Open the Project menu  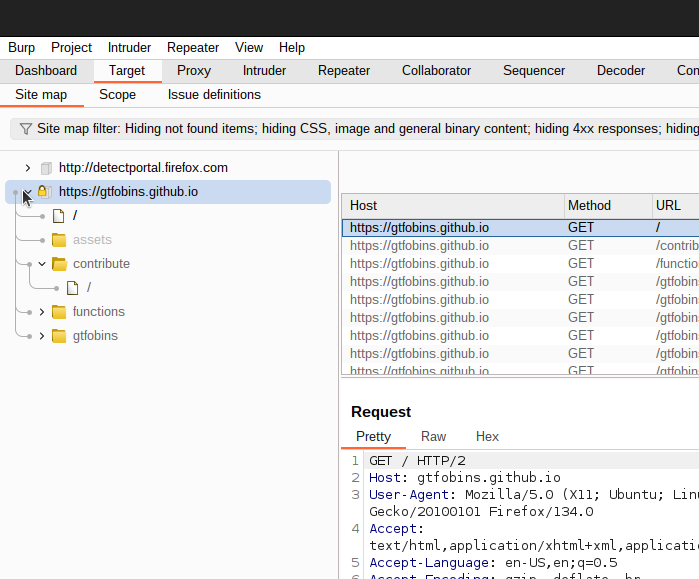click(71, 48)
